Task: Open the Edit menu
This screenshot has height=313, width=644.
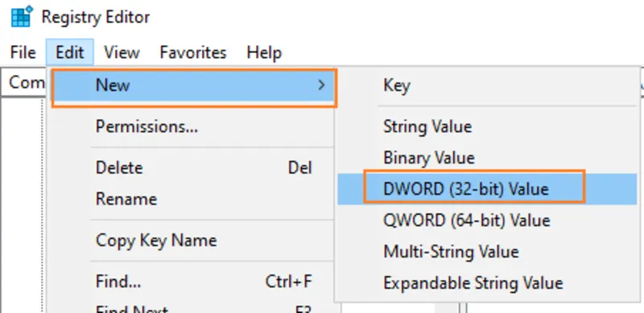Action: click(70, 52)
